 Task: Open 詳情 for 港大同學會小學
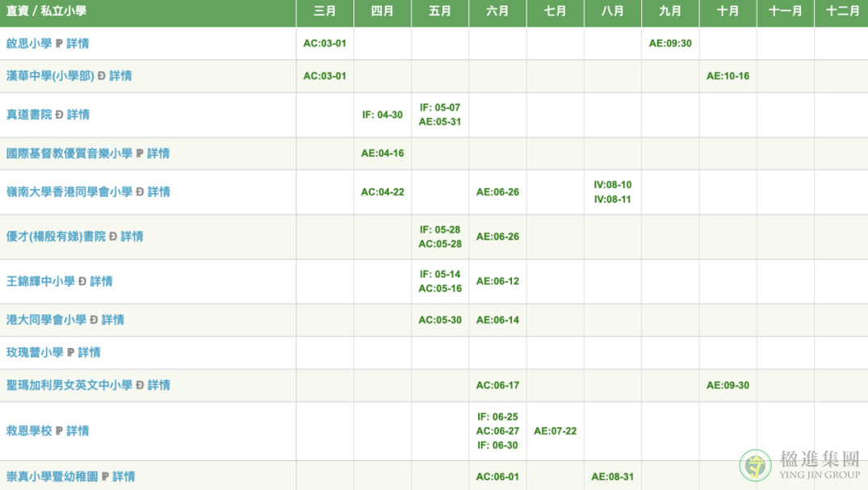point(113,320)
